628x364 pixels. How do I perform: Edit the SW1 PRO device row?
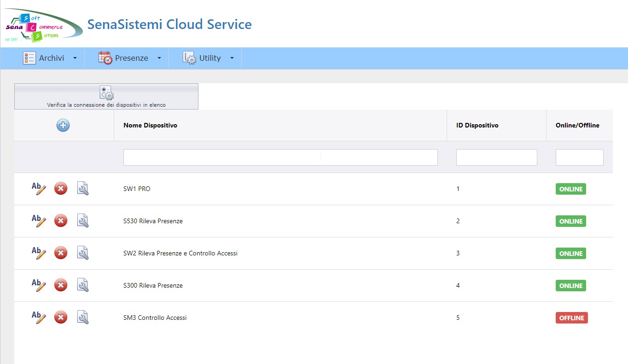(x=39, y=188)
